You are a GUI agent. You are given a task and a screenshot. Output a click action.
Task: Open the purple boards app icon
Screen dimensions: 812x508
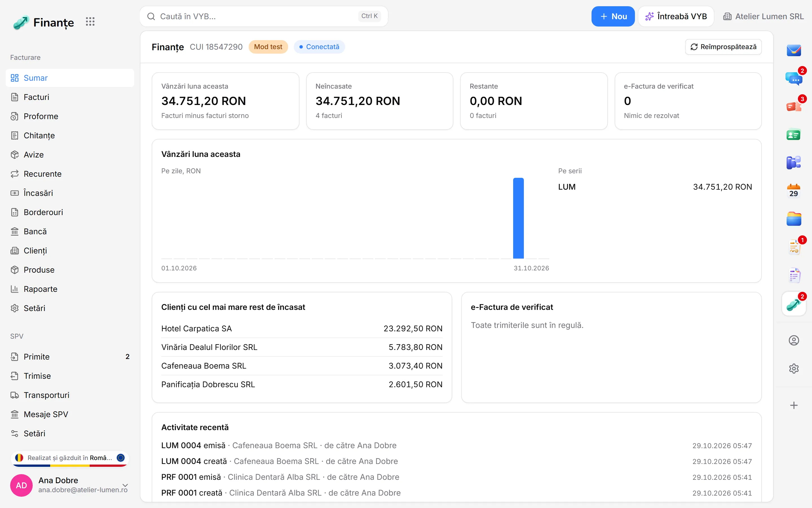794,163
